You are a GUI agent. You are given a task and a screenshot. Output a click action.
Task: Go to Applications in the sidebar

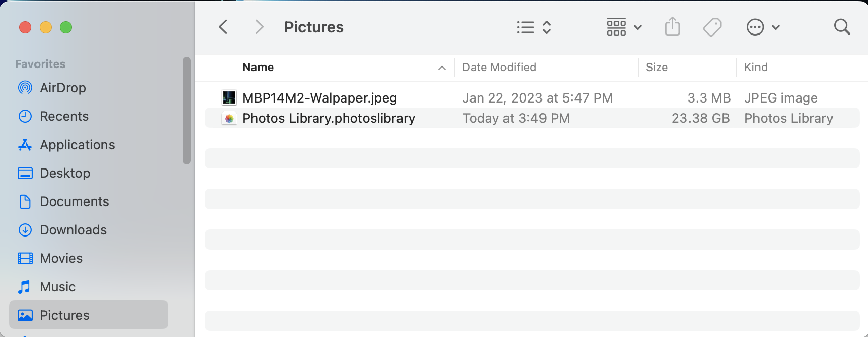click(x=77, y=145)
